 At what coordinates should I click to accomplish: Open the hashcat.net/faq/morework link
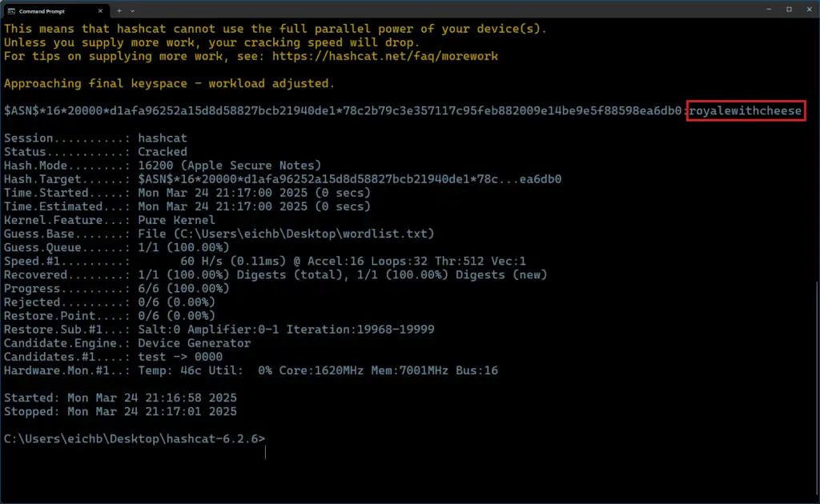385,57
